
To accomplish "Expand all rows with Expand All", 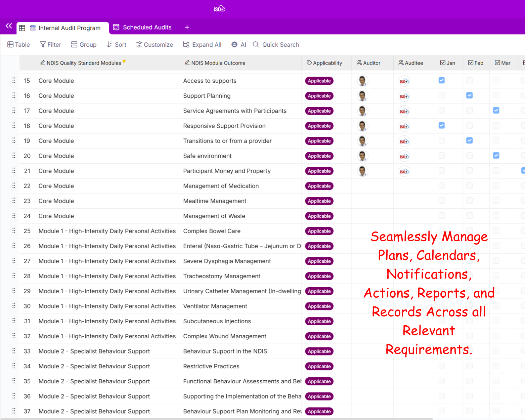I will point(202,45).
